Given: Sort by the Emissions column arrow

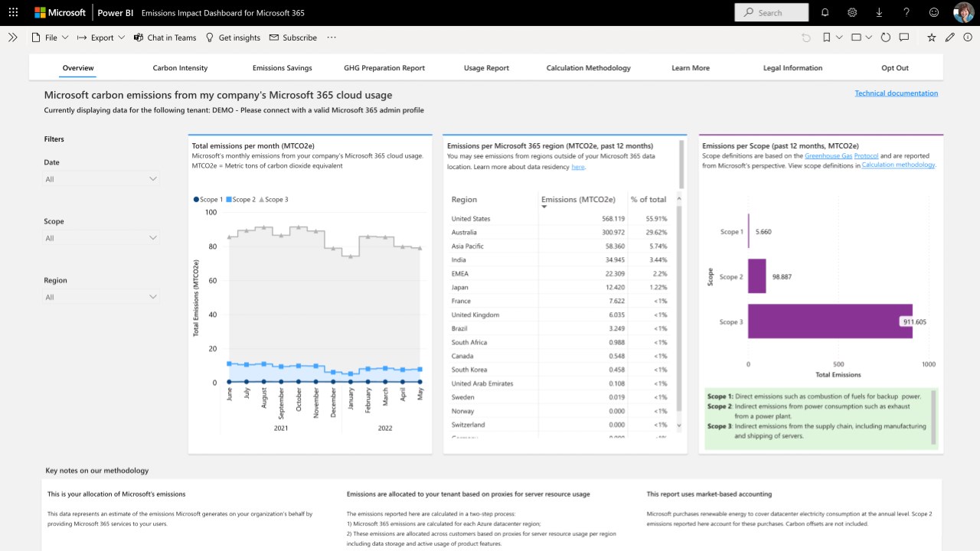Looking at the screenshot, I should (x=544, y=207).
